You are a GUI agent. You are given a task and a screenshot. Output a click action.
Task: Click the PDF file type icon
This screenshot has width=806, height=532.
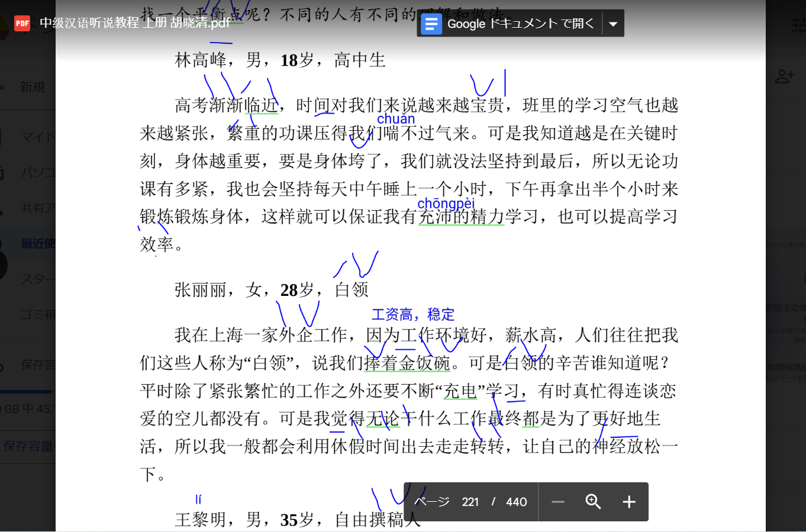click(22, 23)
